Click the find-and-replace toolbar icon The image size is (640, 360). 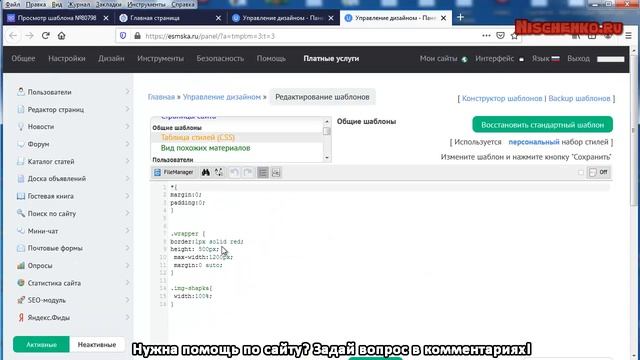(219, 173)
